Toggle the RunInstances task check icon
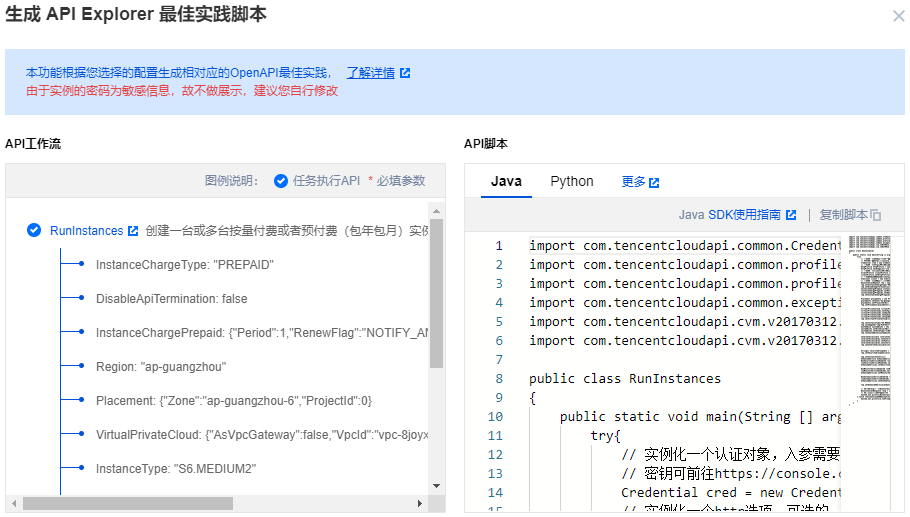 coord(34,230)
